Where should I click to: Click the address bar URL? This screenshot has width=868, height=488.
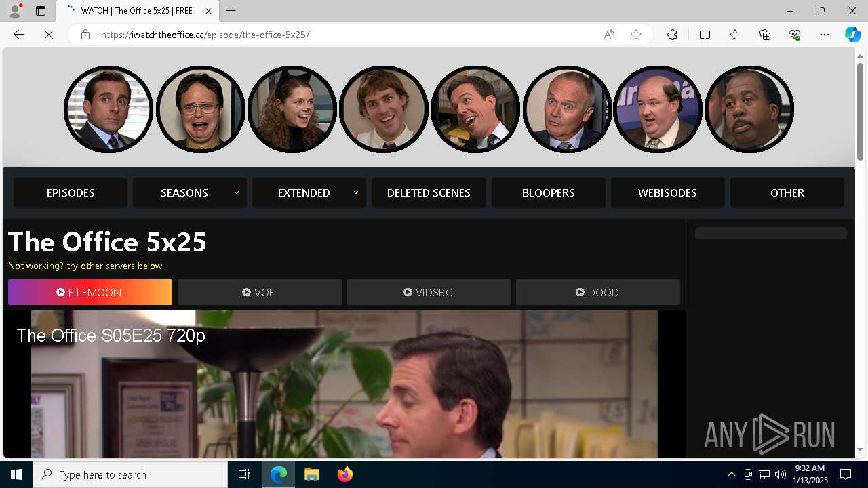pos(205,35)
